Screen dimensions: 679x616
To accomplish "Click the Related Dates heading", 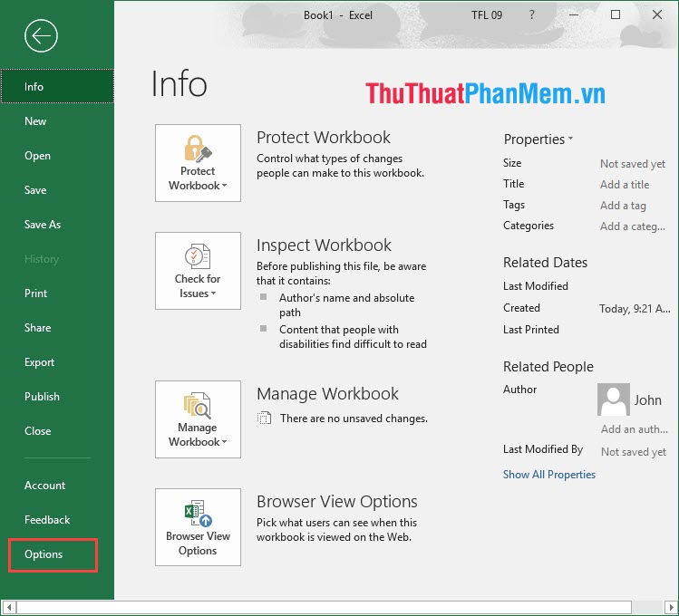I will 545,263.
